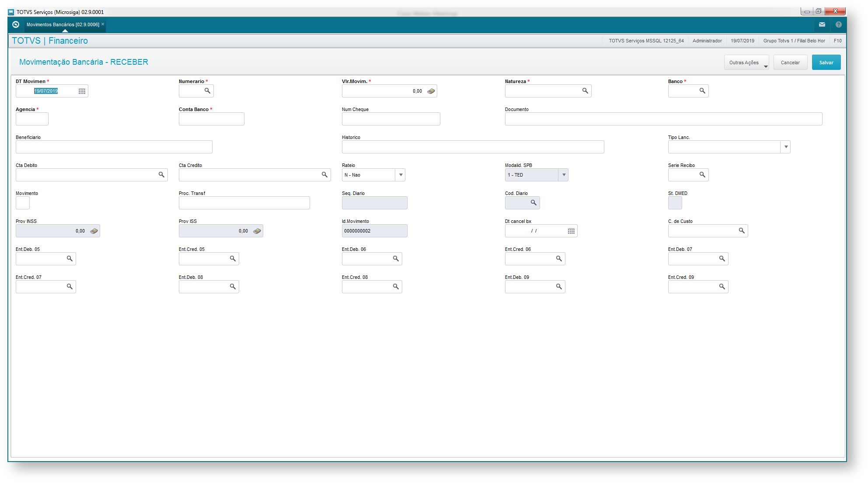Open Rateio dropdown showing N - Nao

click(401, 175)
